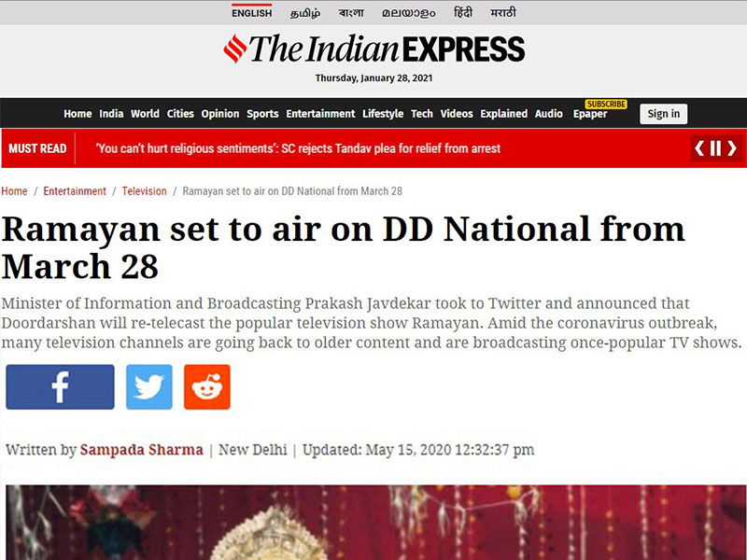
Task: Select the ENGLISH language tab
Action: [x=251, y=13]
